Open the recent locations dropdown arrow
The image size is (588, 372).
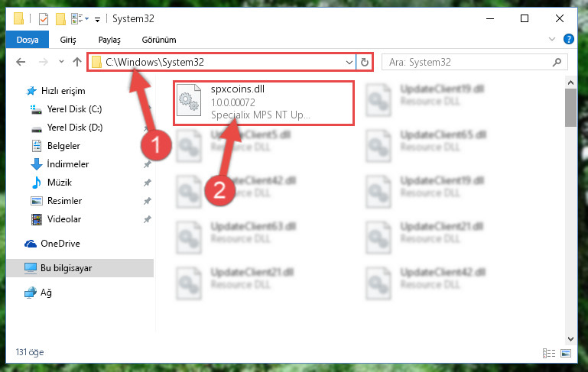61,62
